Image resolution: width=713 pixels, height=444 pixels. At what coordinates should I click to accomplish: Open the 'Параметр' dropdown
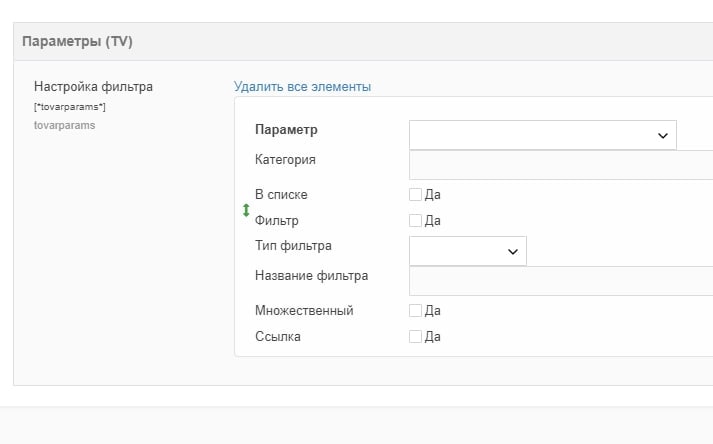tap(542, 135)
